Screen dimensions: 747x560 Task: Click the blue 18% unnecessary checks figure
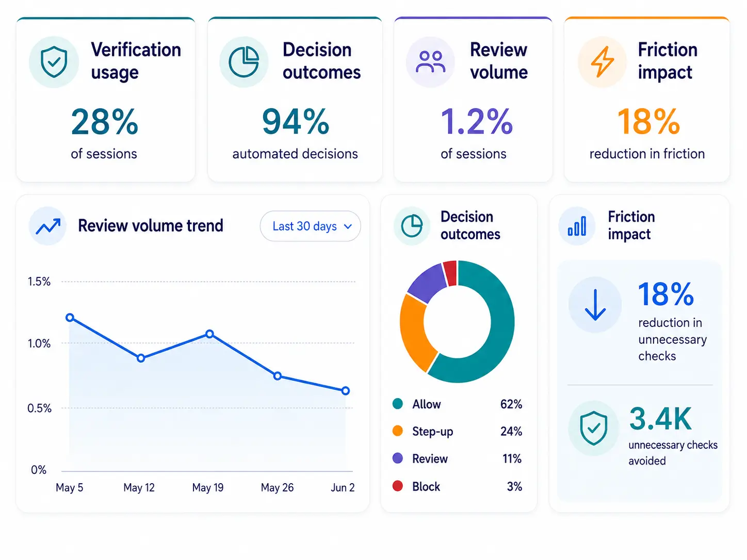(x=666, y=294)
